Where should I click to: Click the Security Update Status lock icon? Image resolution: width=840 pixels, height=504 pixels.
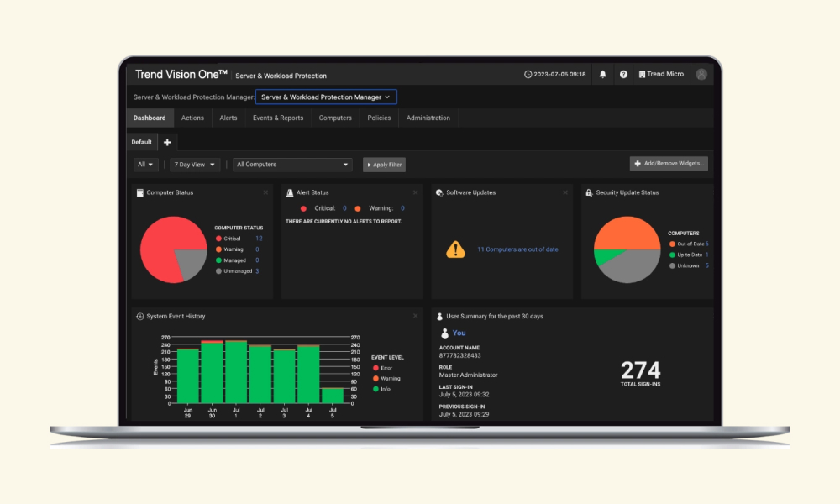click(589, 193)
